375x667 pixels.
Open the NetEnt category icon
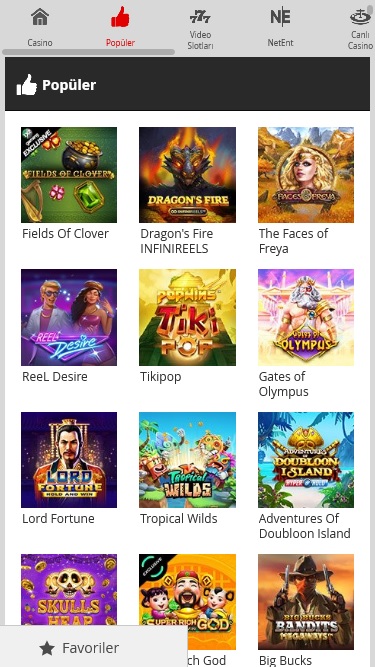(x=280, y=17)
